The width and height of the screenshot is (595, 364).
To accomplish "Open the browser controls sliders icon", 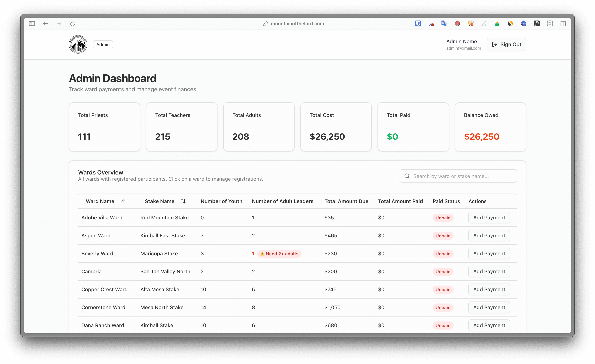I will (550, 23).
